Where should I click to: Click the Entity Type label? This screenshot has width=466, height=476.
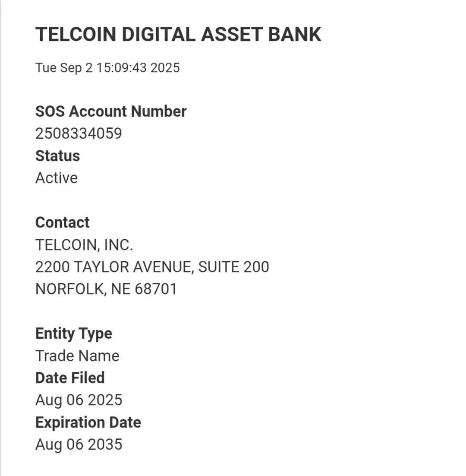tap(74, 334)
